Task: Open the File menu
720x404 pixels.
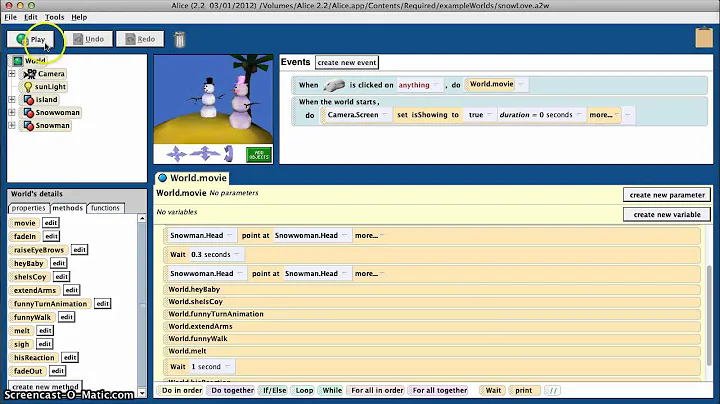Action: pos(10,17)
